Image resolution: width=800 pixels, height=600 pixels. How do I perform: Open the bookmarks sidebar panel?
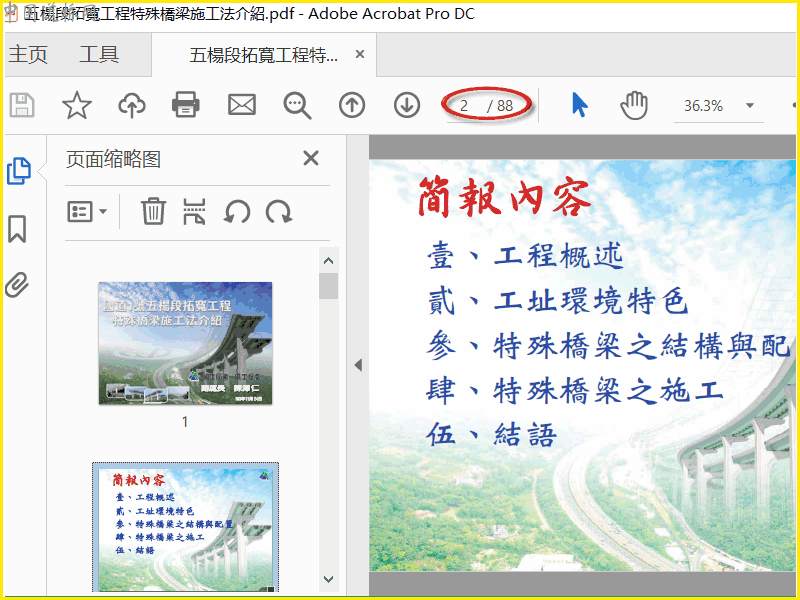(17, 229)
